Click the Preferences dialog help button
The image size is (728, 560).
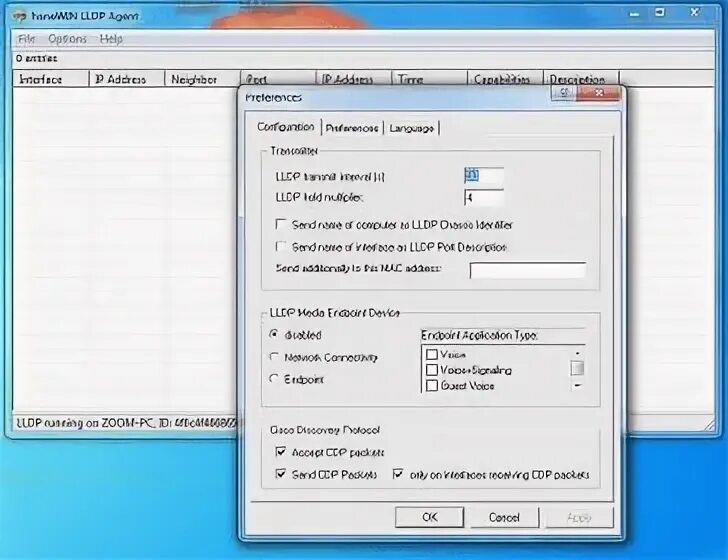[564, 92]
